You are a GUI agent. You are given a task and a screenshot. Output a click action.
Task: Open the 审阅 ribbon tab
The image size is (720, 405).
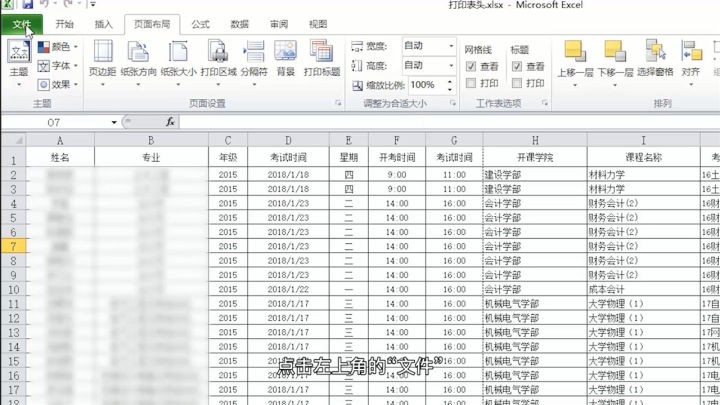[x=279, y=24]
